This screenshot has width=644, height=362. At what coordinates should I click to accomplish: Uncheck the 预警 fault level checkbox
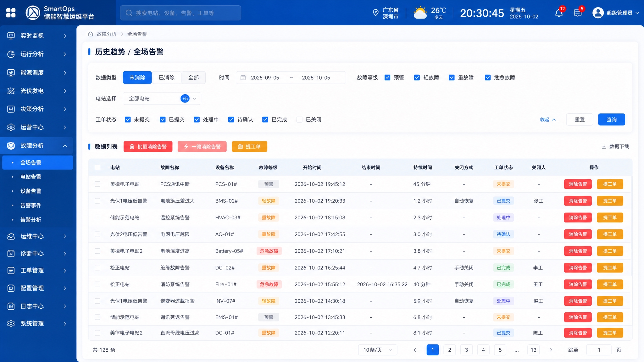pyautogui.click(x=387, y=78)
